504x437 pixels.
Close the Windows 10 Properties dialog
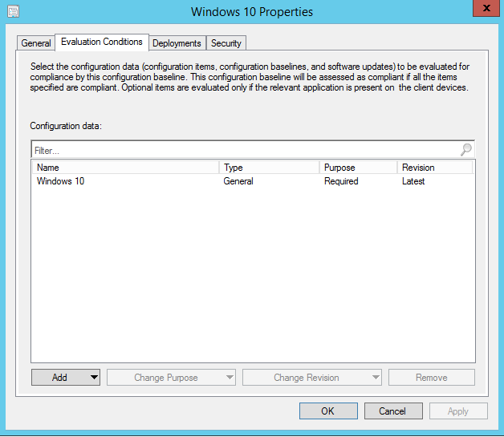tap(486, 8)
